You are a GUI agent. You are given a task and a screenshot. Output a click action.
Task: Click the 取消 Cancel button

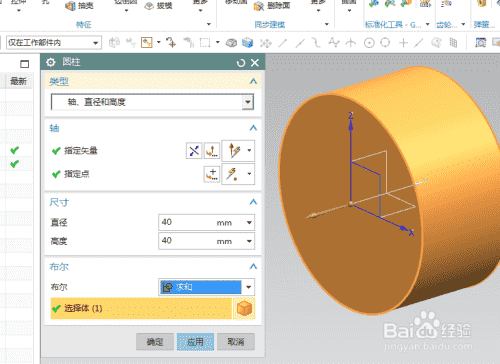pos(236,342)
